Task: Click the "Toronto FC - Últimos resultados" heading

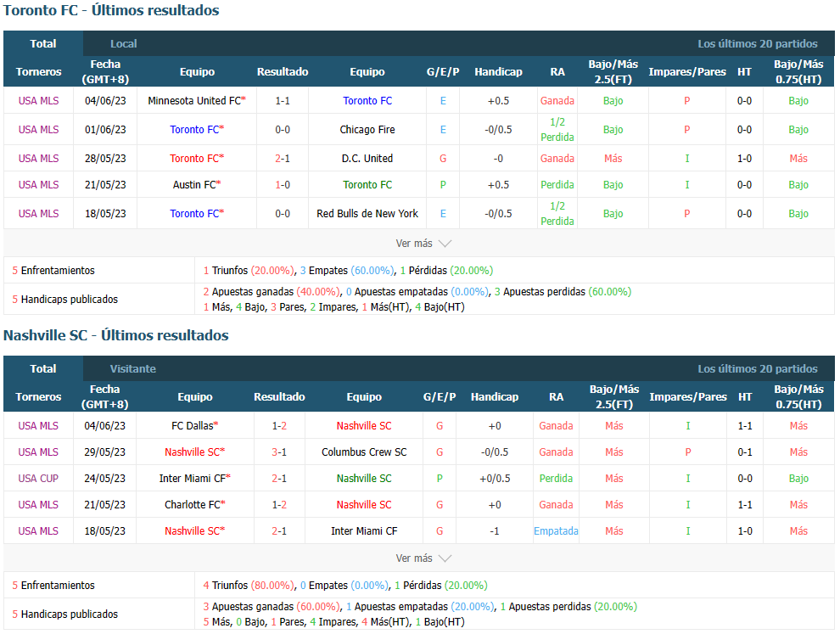Action: tap(111, 10)
